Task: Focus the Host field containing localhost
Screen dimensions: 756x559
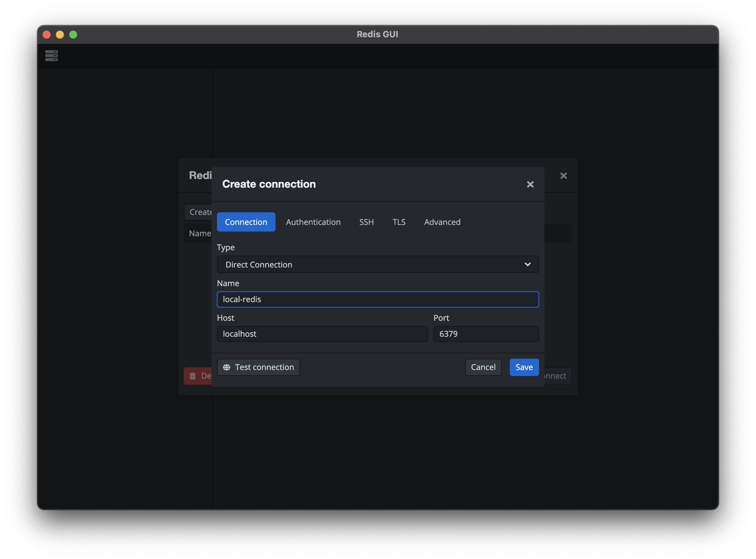Action: point(322,334)
